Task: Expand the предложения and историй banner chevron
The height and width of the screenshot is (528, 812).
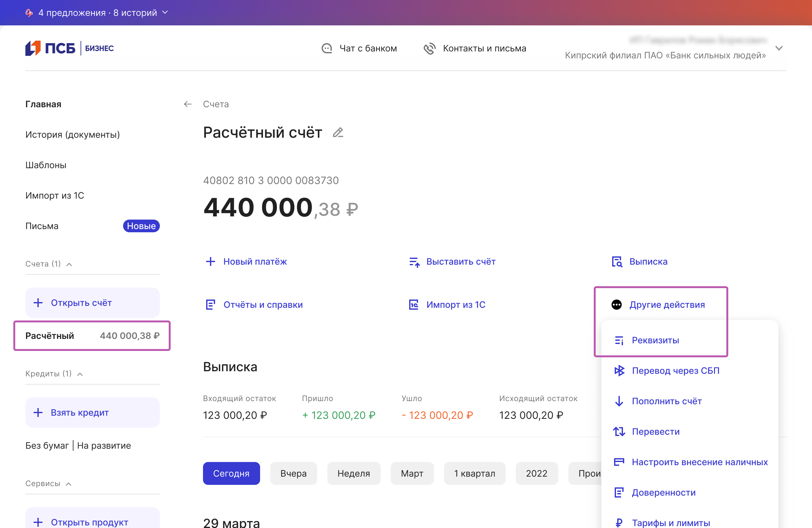Action: click(x=165, y=13)
